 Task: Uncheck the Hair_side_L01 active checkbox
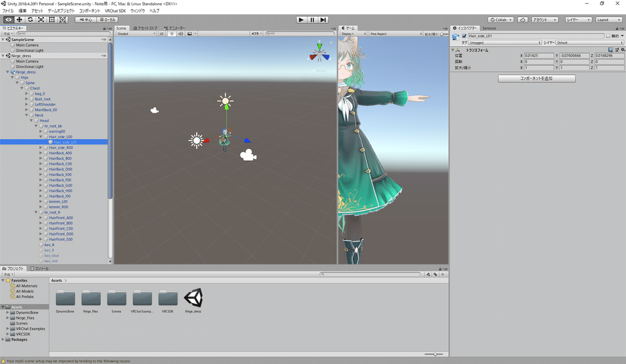pyautogui.click(x=464, y=36)
